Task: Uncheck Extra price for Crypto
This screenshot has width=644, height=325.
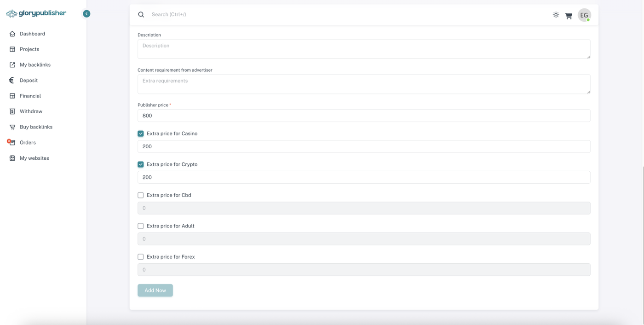Action: pyautogui.click(x=141, y=164)
